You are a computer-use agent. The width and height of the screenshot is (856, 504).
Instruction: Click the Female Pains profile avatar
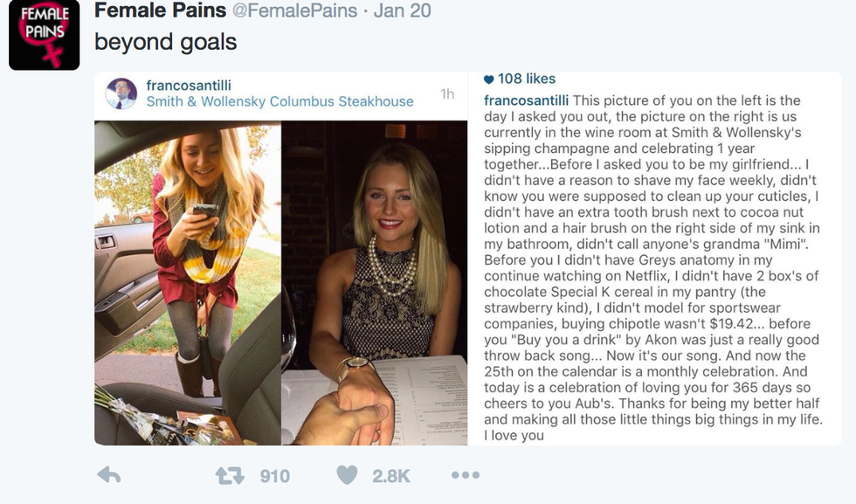[x=45, y=36]
